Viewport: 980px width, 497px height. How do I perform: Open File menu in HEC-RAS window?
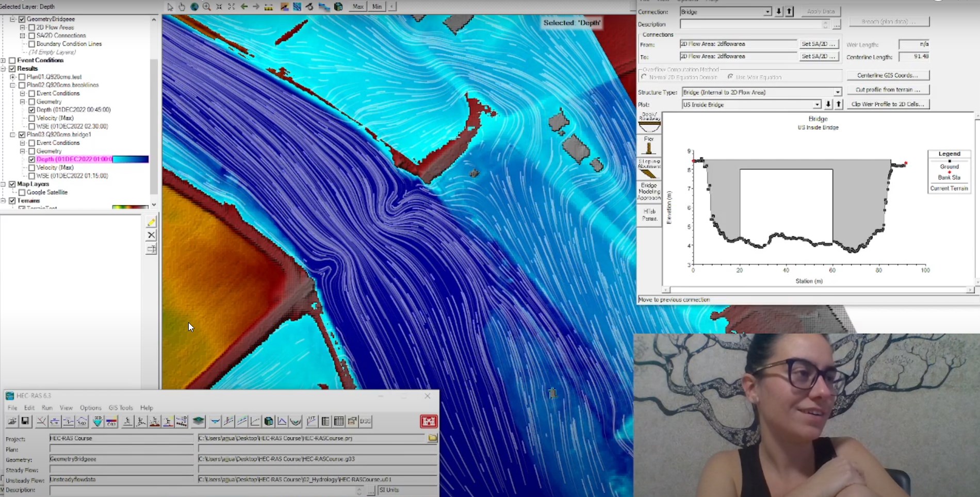pyautogui.click(x=12, y=408)
